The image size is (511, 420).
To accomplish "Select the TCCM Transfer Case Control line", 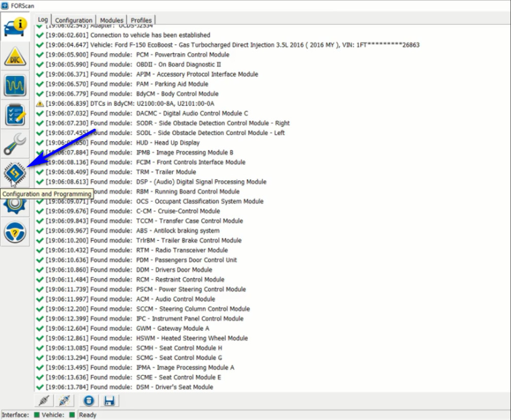I will point(139,221).
